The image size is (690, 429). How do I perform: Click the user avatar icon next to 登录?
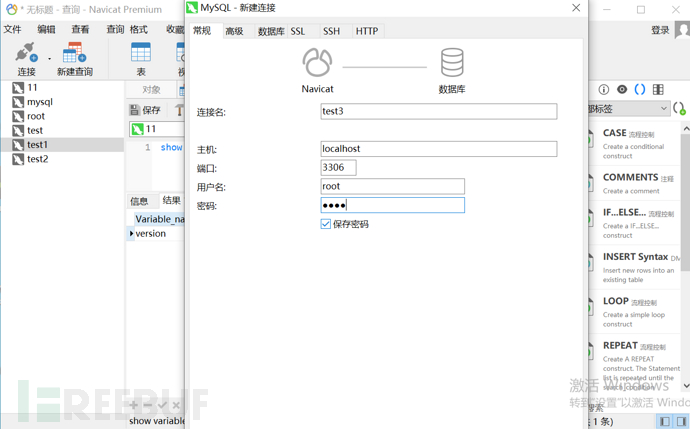tap(683, 30)
